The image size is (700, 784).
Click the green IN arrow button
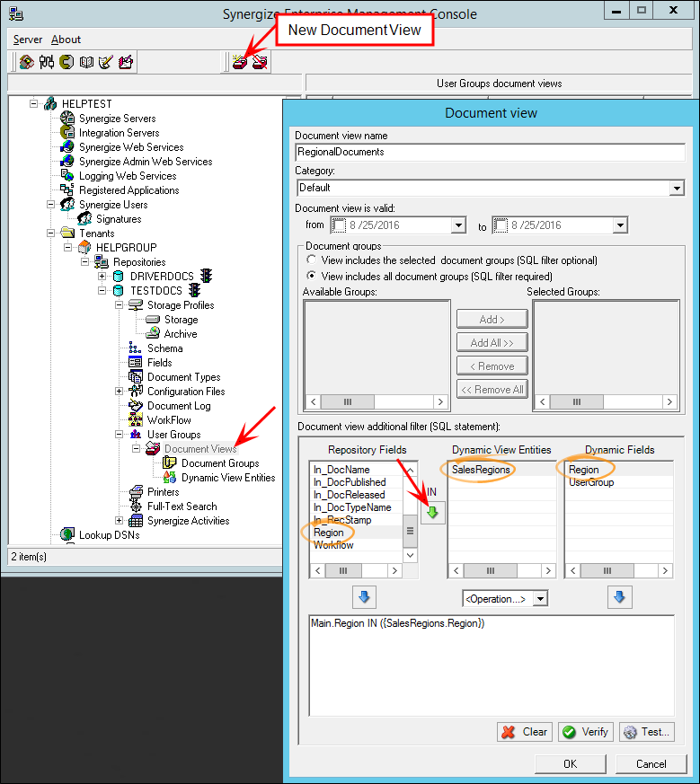tap(432, 512)
